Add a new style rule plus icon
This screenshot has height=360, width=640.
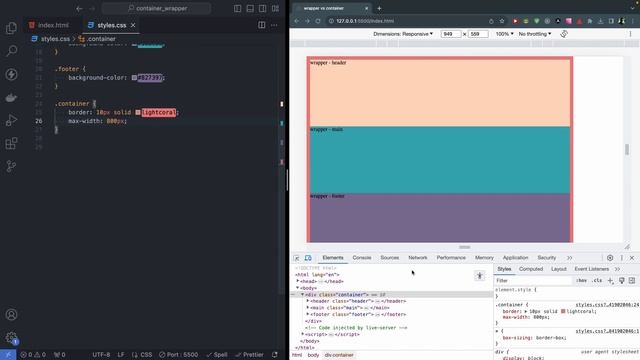pos(610,281)
